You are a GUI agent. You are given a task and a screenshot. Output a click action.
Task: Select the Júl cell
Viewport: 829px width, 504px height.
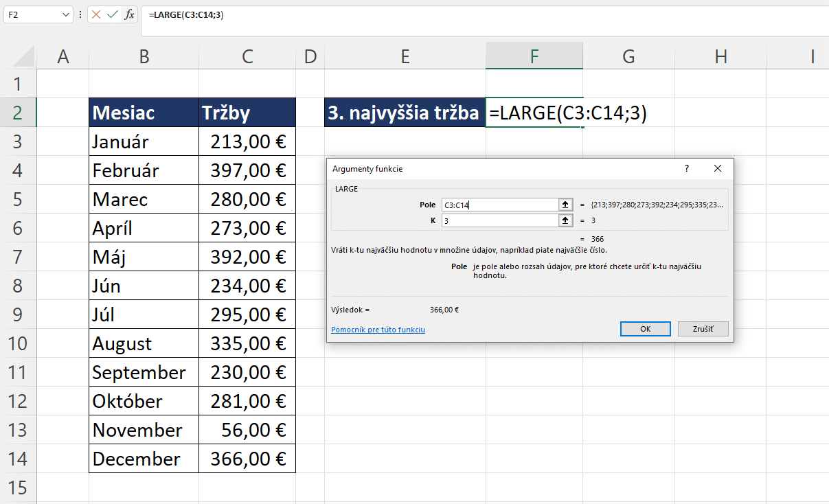click(144, 314)
